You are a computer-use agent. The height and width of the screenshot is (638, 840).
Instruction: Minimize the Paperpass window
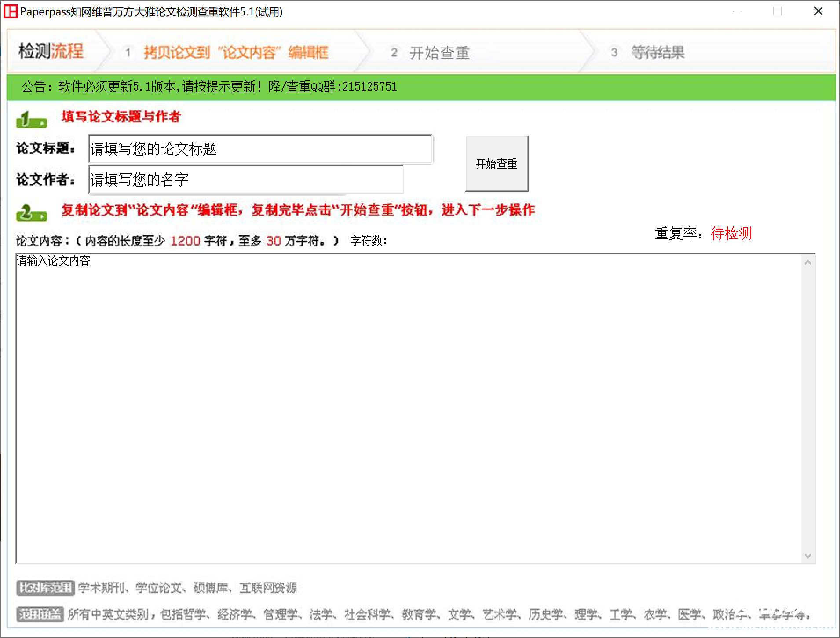coord(738,11)
